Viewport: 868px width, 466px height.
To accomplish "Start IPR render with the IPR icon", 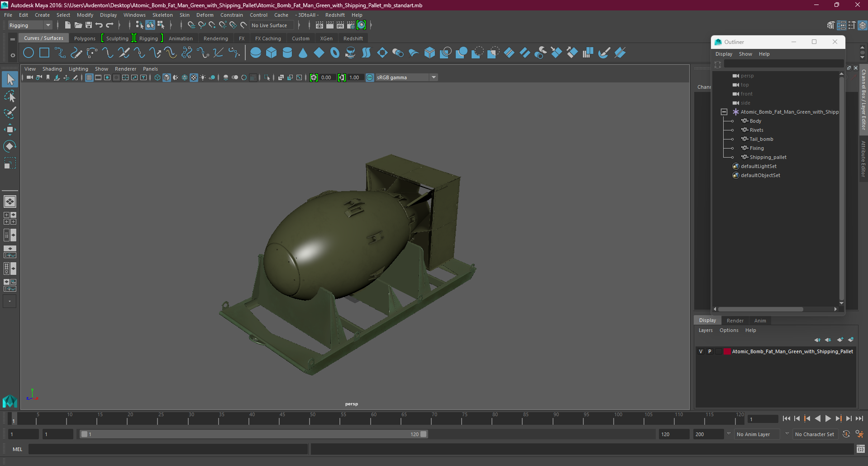I will click(x=340, y=25).
